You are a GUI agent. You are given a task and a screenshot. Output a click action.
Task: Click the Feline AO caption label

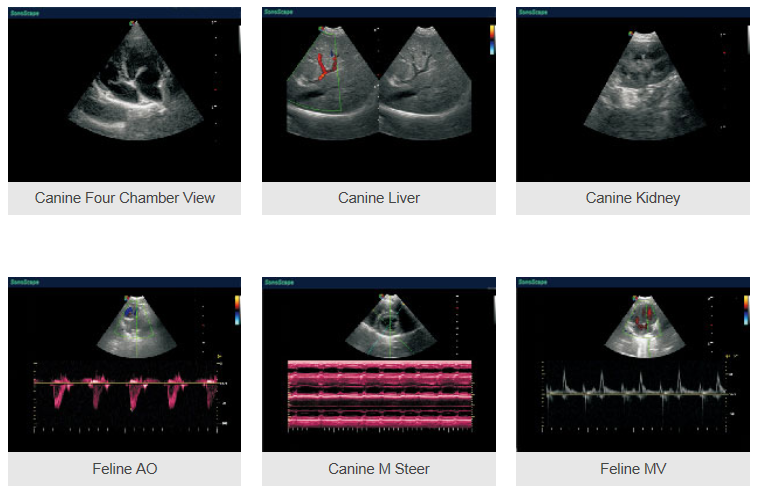point(125,468)
